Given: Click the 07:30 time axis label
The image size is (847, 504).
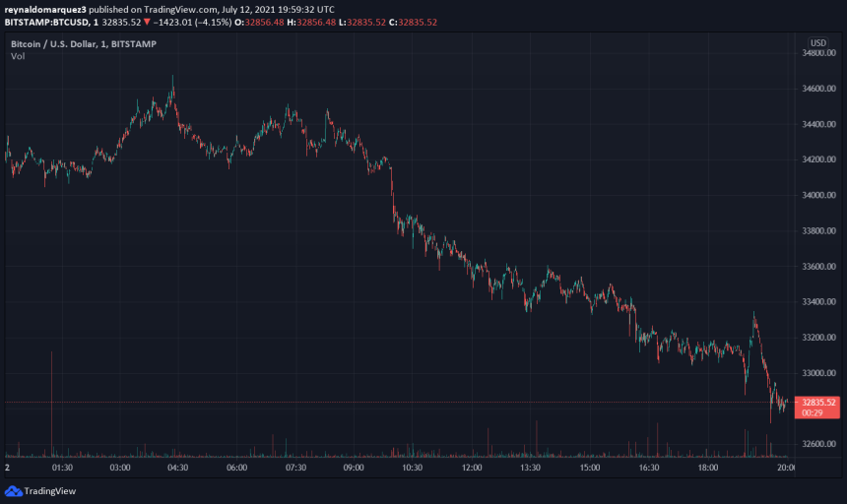Looking at the screenshot, I should tap(295, 468).
